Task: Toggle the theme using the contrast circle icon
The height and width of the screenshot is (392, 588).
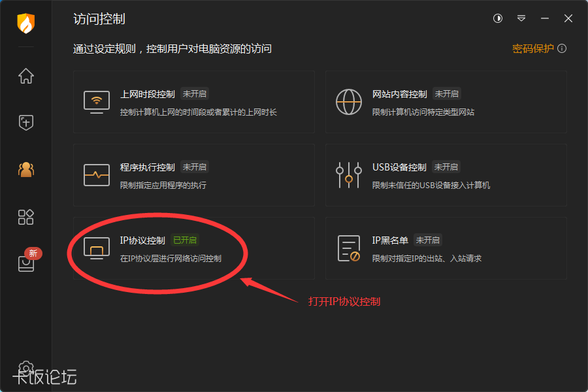Action: tap(497, 19)
